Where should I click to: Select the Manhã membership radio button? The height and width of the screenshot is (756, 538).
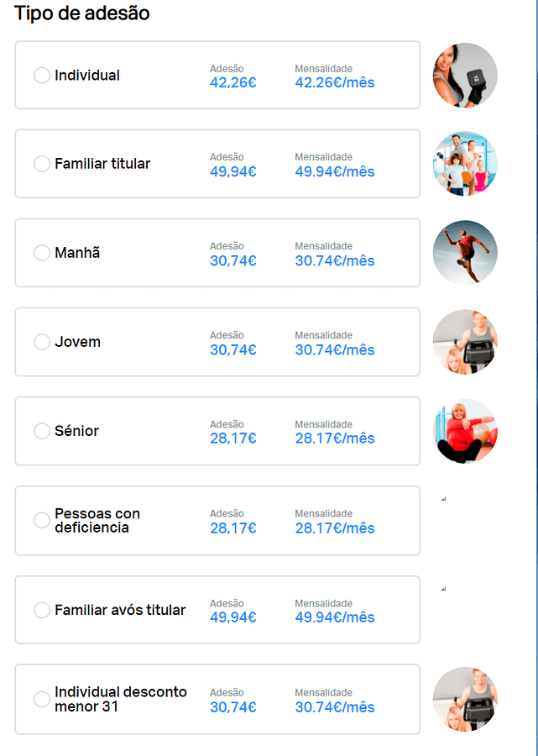[x=42, y=253]
